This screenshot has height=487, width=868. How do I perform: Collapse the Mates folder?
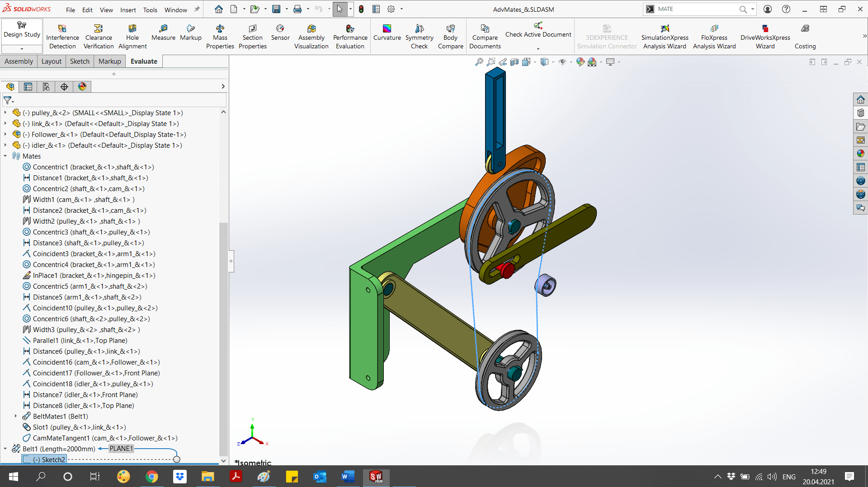point(5,156)
